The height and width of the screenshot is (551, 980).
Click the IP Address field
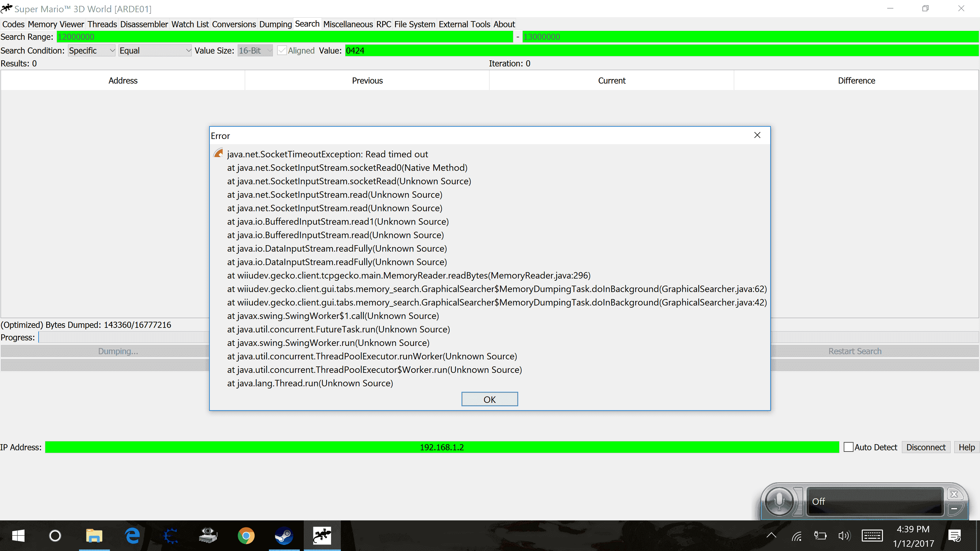(442, 447)
